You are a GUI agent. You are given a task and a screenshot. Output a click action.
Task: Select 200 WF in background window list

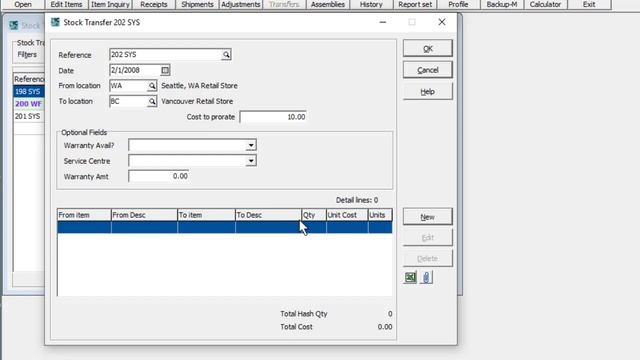[28, 104]
